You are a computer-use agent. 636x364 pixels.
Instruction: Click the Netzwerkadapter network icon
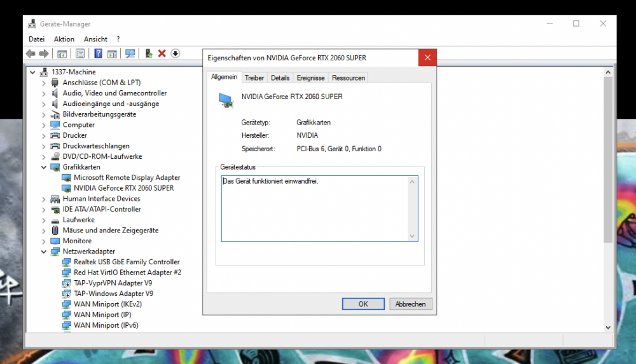pos(55,252)
